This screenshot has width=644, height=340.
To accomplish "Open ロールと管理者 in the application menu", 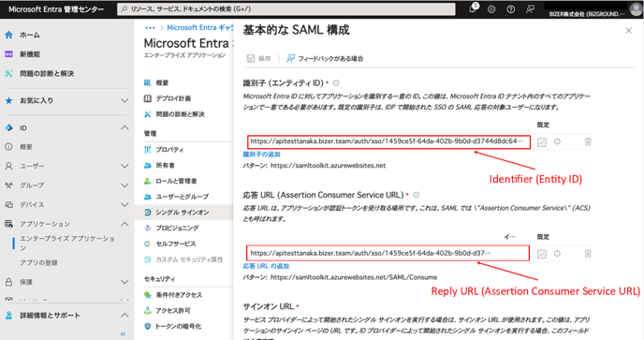I will (176, 181).
